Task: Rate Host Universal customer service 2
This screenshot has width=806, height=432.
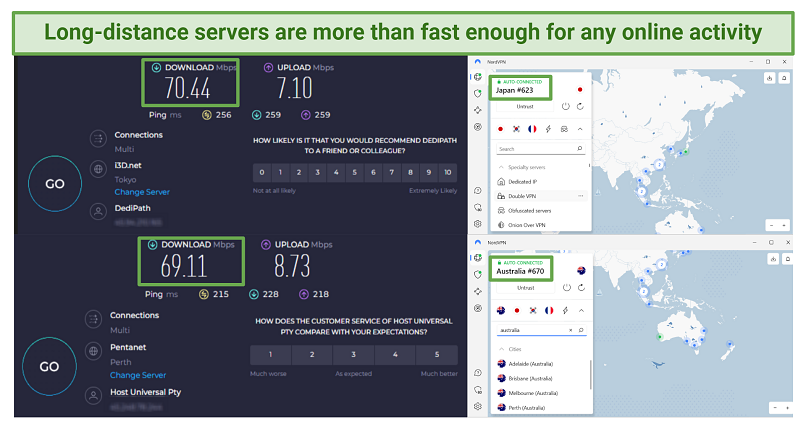Action: [x=312, y=354]
